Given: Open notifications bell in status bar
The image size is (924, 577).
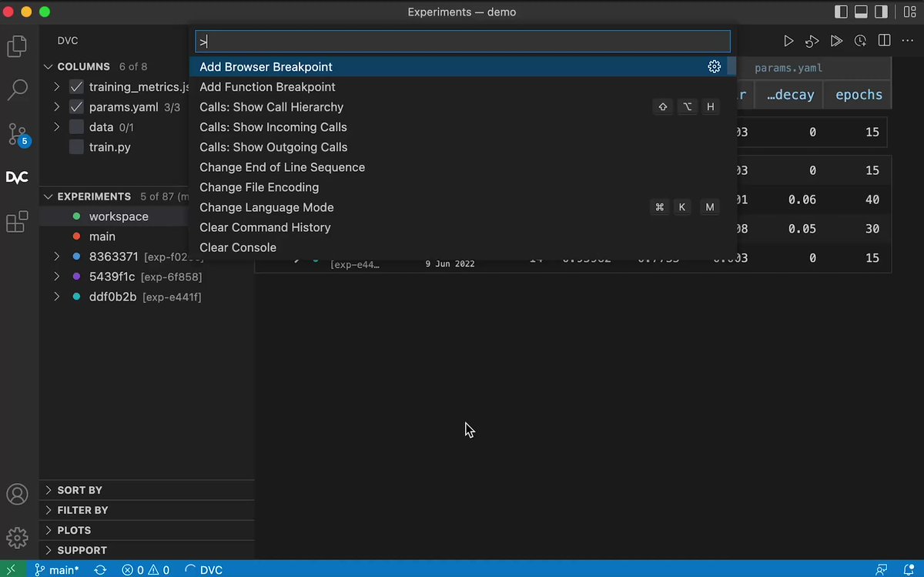Looking at the screenshot, I should tap(907, 570).
